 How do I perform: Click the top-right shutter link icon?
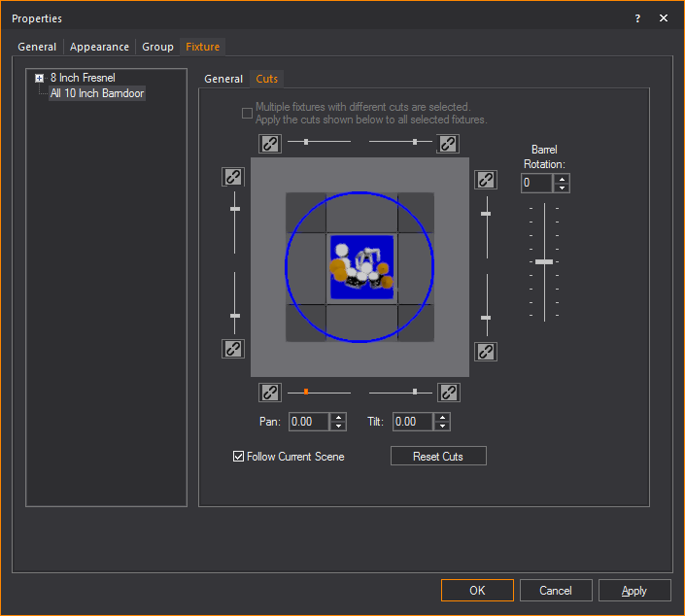[x=448, y=144]
